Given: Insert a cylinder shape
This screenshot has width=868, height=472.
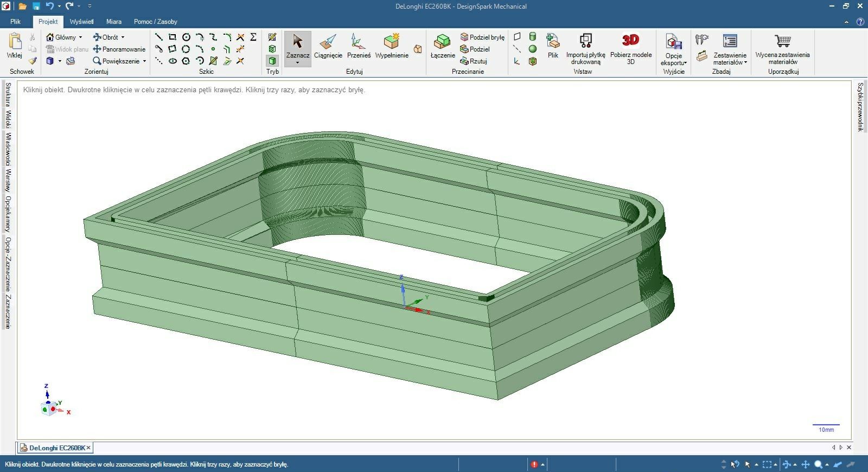Looking at the screenshot, I should coord(533,37).
